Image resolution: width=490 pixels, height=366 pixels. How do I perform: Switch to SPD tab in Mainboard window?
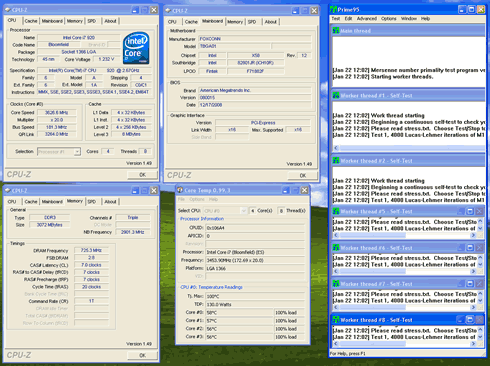[x=252, y=22]
